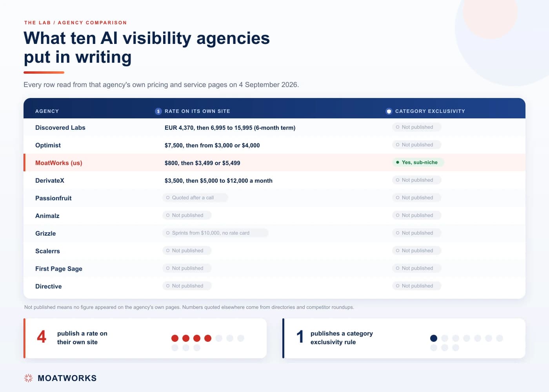Click First Page Sage's 'Not published' rate pill
Image resolution: width=549 pixels, height=392 pixels.
coord(187,268)
